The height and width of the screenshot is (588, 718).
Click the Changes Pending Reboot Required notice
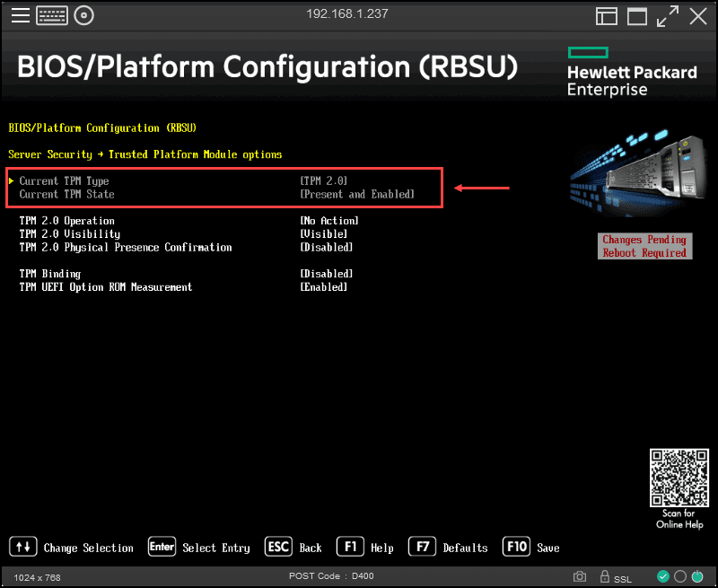coord(644,246)
